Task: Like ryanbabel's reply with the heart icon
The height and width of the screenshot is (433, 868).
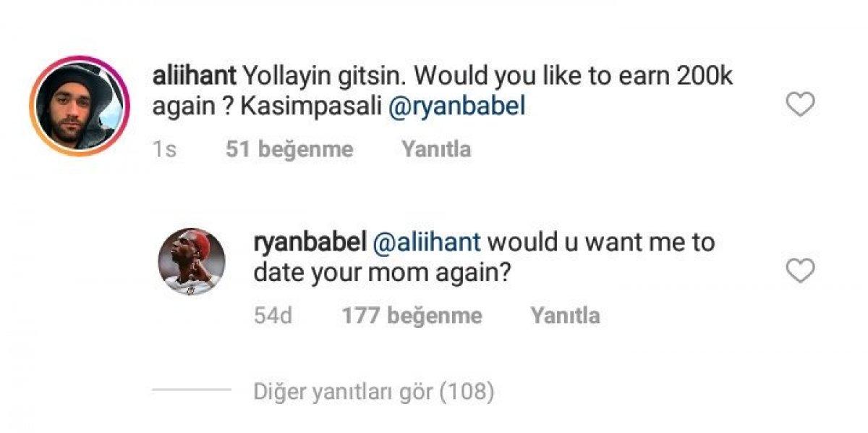Action: 801,269
